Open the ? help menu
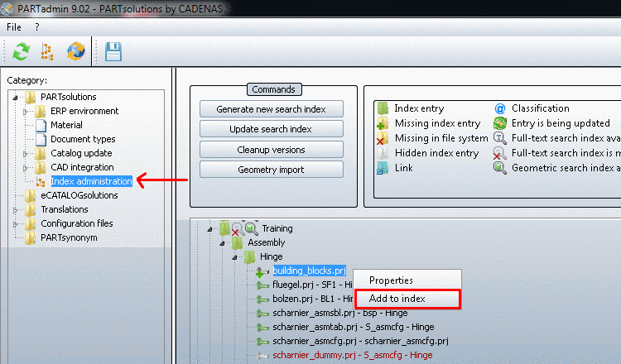621x364 pixels. [x=36, y=27]
